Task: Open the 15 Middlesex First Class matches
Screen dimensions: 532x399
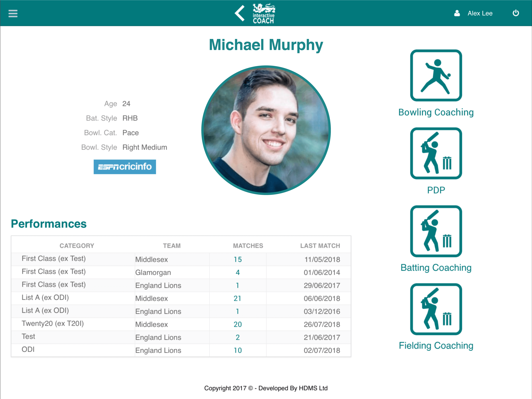Action: click(x=238, y=260)
